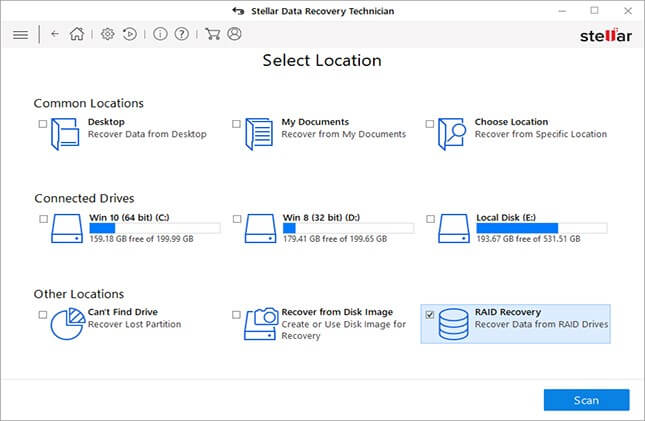The image size is (645, 421).
Task: Close the Stellar Data Recovery window
Action: pos(628,11)
